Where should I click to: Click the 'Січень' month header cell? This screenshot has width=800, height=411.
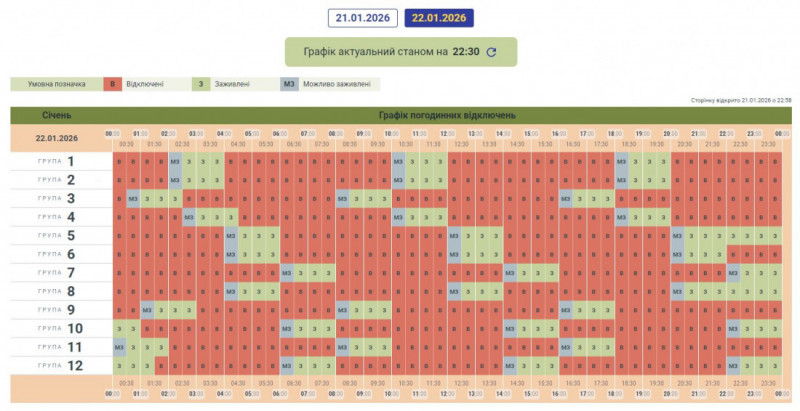click(x=57, y=115)
